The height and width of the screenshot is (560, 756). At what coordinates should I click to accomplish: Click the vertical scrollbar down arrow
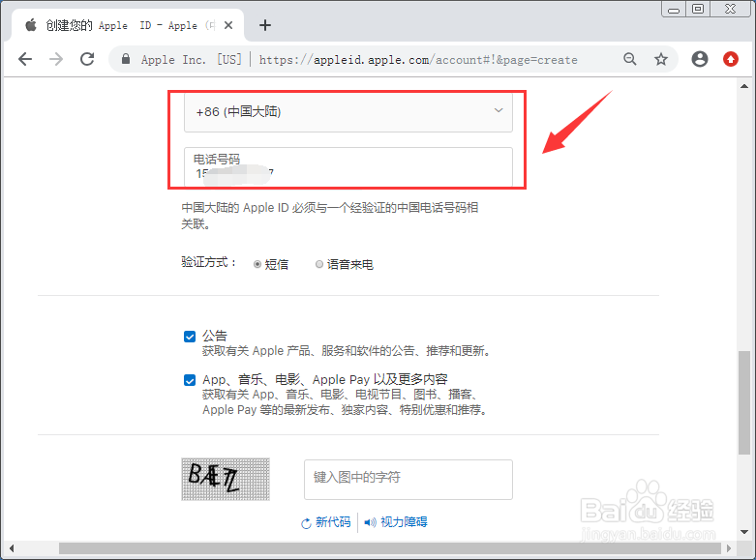coord(744,532)
